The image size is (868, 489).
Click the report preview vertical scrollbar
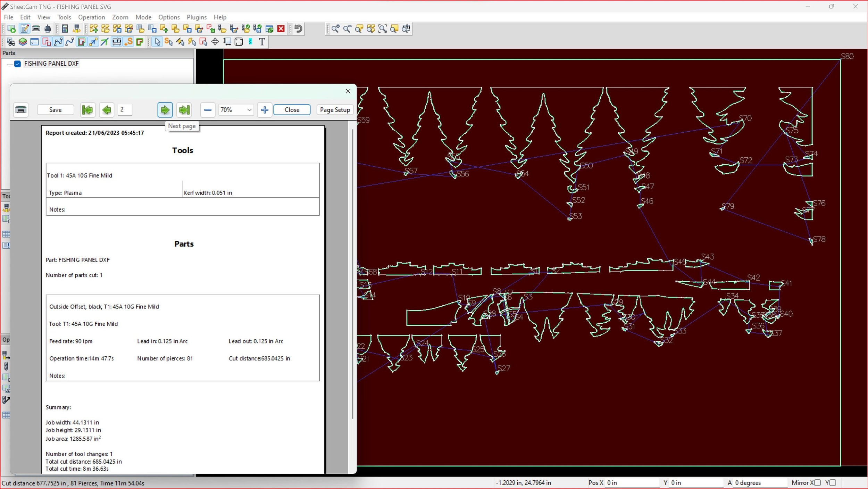[352, 274]
